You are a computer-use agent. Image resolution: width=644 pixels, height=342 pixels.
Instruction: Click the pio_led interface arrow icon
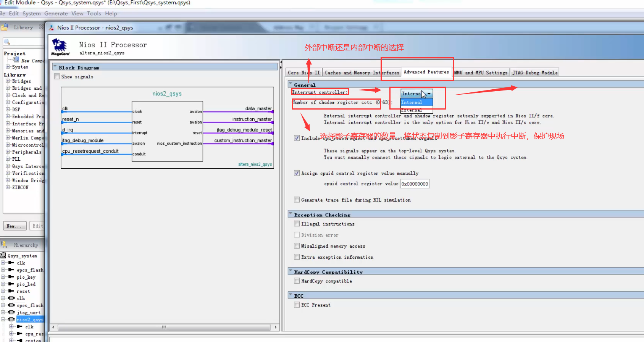(11, 284)
